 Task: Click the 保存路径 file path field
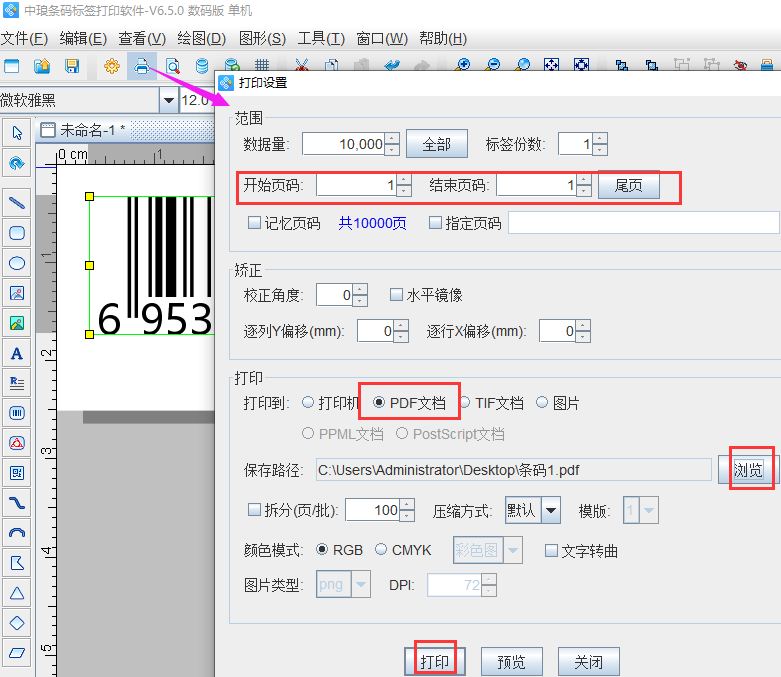[x=511, y=469]
